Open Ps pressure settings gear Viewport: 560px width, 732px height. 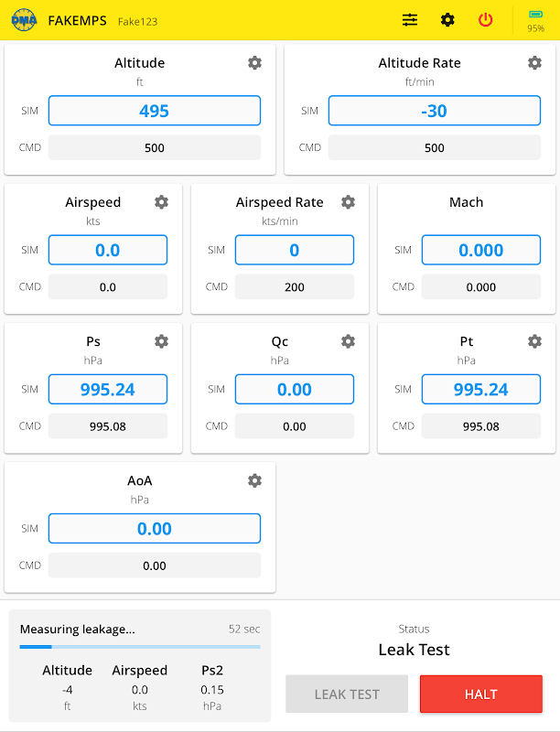(162, 340)
